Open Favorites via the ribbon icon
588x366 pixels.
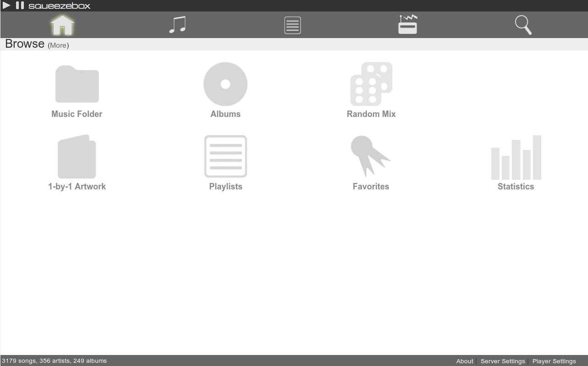pos(371,156)
